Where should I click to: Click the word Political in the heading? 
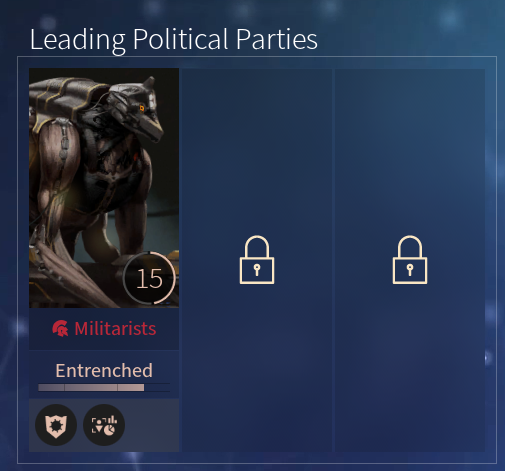tap(180, 39)
